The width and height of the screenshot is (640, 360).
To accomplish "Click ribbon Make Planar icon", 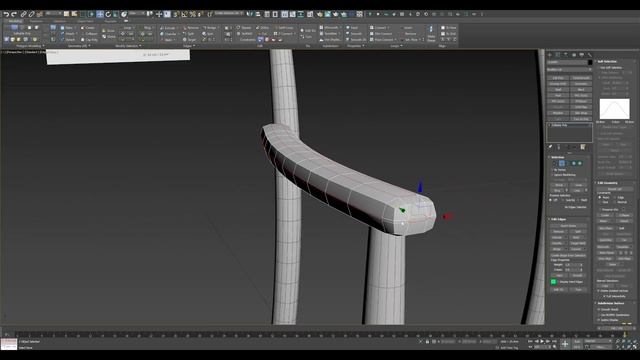I will 431,33.
